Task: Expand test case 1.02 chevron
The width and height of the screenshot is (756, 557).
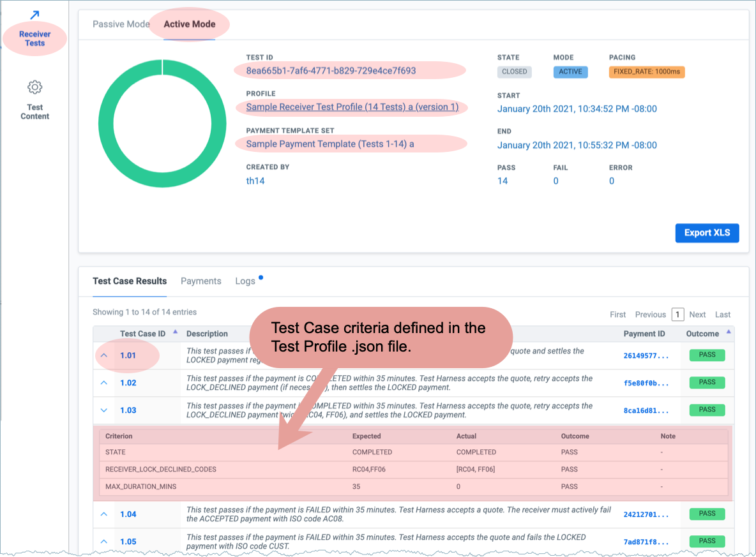Action: tap(104, 383)
